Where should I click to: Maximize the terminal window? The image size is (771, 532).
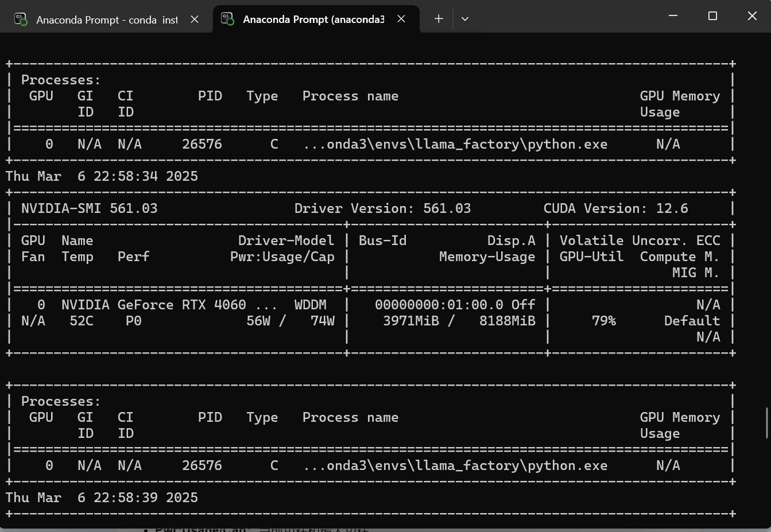[x=712, y=16]
